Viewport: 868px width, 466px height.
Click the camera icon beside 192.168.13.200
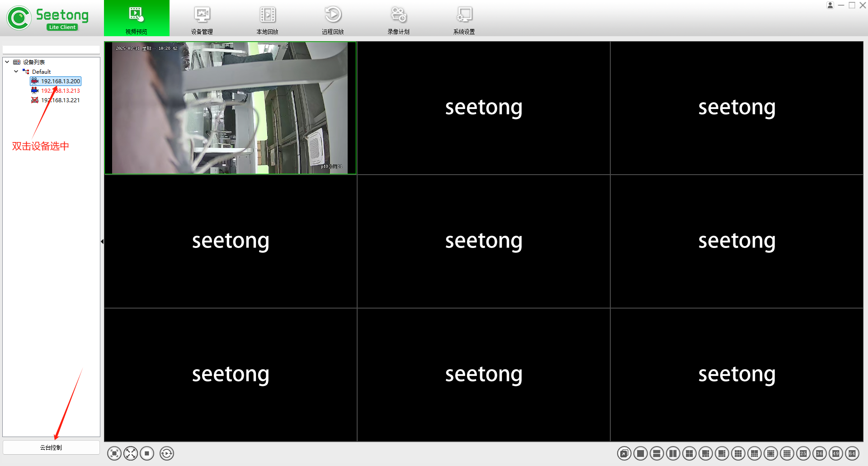[x=35, y=81]
